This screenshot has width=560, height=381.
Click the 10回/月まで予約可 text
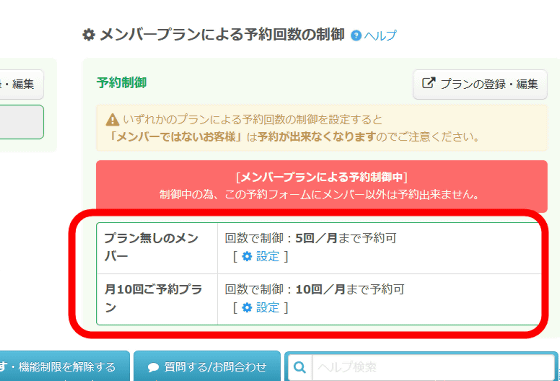[350, 289]
